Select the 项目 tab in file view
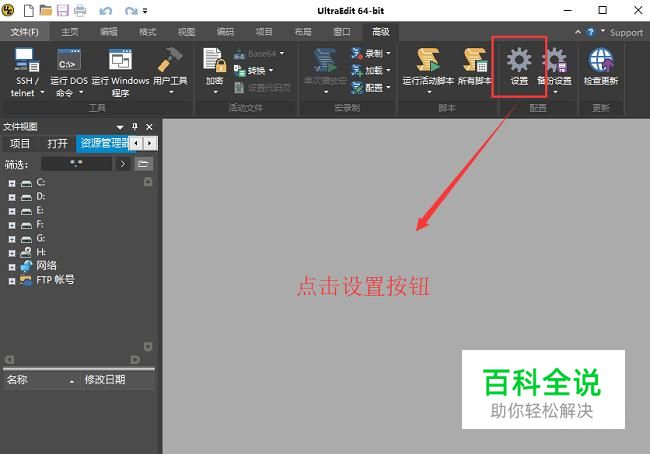The image size is (650, 454). [20, 143]
